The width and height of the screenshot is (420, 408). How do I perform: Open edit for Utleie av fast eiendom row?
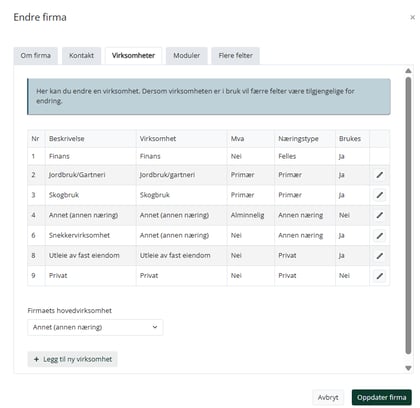pos(379,256)
